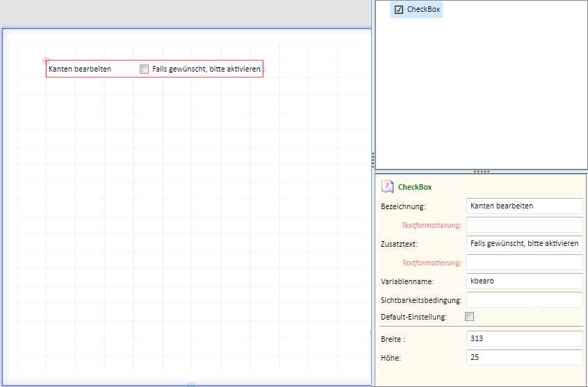Click the green CheckBox heading in the properties panel
Screen dimensions: 588x387
coord(415,187)
